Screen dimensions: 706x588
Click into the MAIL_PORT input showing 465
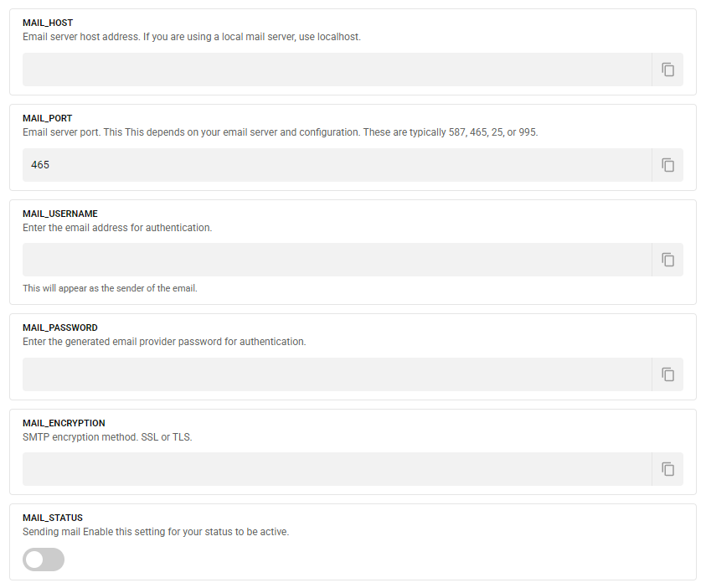pos(337,165)
